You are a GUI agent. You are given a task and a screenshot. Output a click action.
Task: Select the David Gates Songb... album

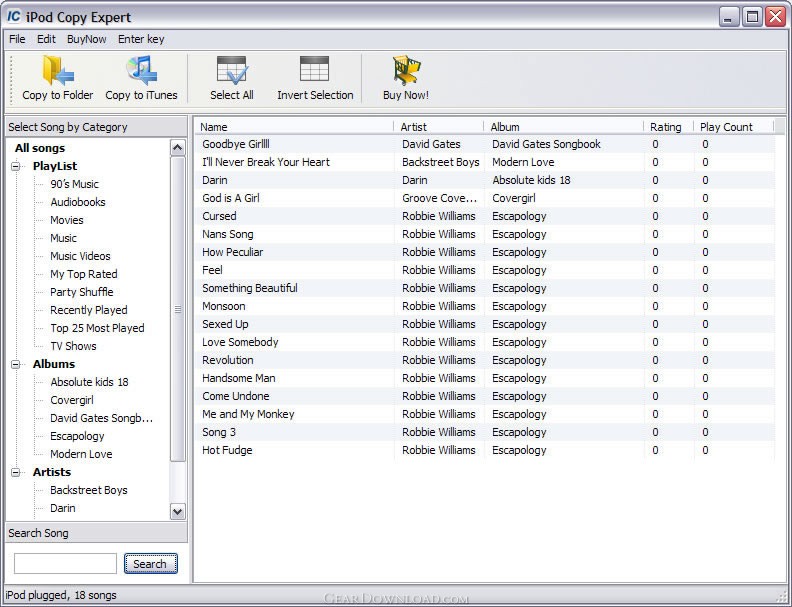tap(101, 418)
